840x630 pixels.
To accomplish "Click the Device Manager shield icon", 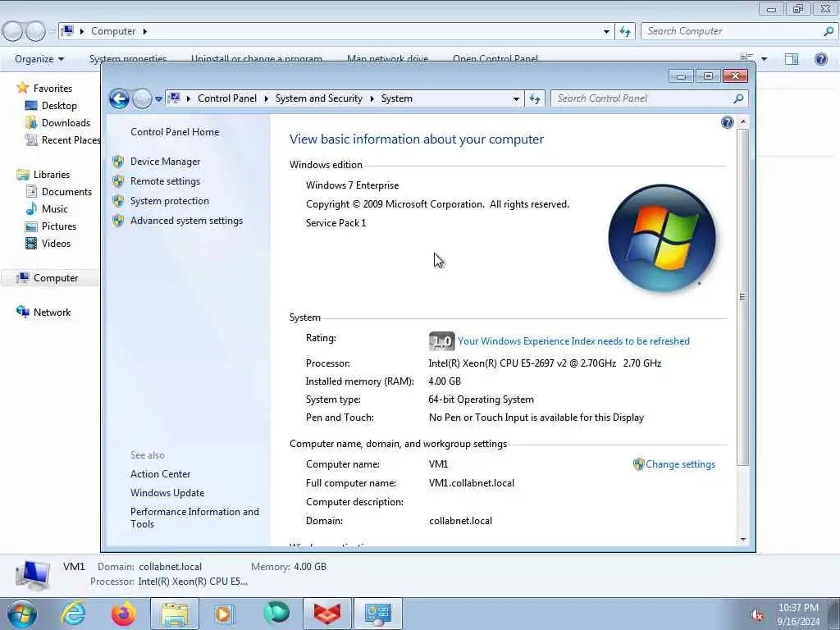I will (118, 162).
